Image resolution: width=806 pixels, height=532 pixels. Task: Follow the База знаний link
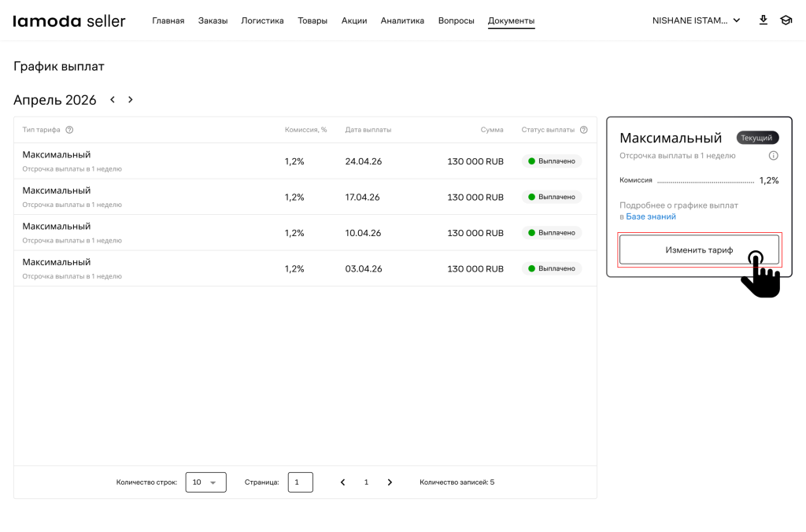click(650, 216)
